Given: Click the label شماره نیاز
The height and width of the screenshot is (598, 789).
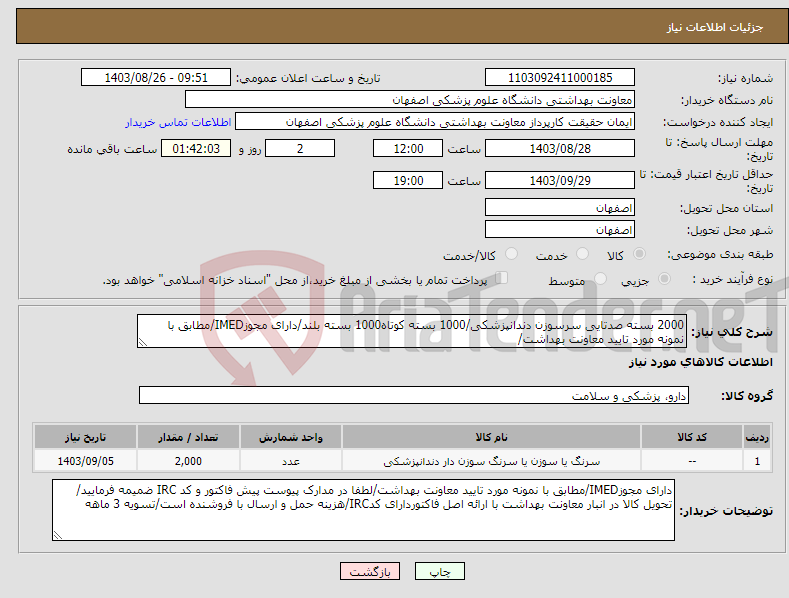Looking at the screenshot, I should (x=745, y=79).
